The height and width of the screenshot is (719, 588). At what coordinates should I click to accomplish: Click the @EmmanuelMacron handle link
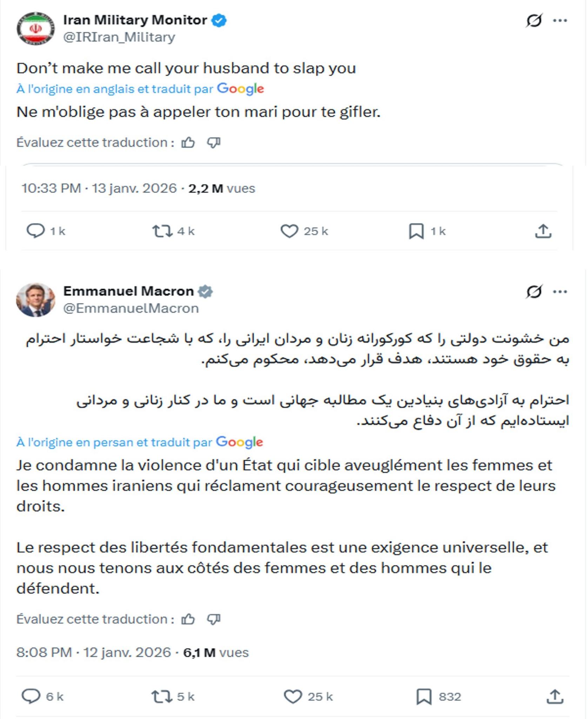131,308
